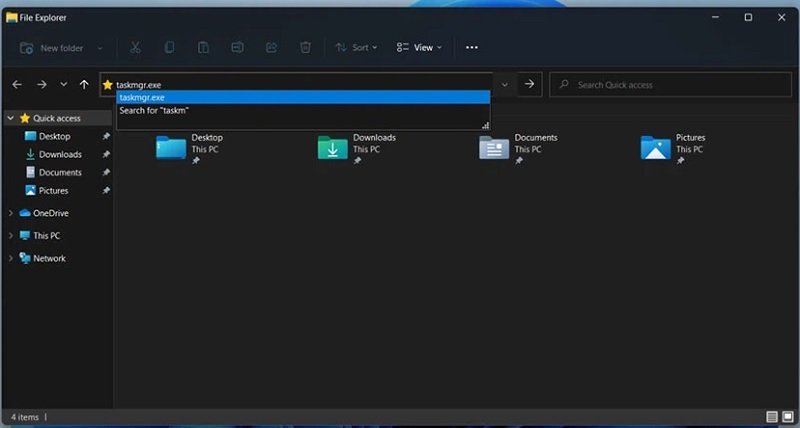
Task: Go back with the left arrow
Action: pos(17,85)
